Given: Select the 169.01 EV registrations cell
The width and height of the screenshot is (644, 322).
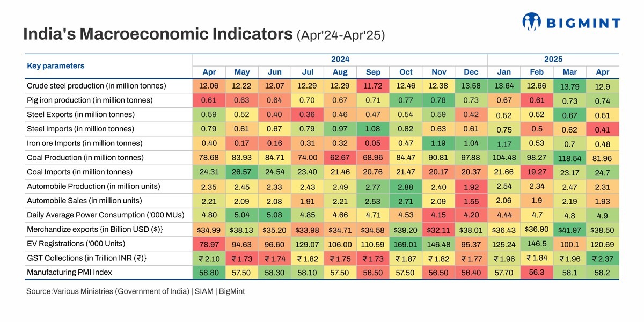Looking at the screenshot, I should [x=406, y=244].
